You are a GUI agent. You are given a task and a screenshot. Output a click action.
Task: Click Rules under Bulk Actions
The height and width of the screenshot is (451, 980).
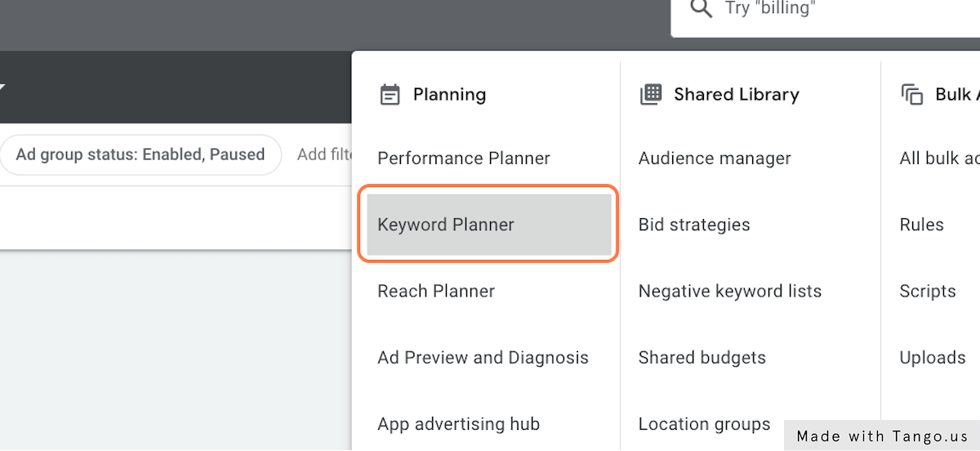[921, 225]
